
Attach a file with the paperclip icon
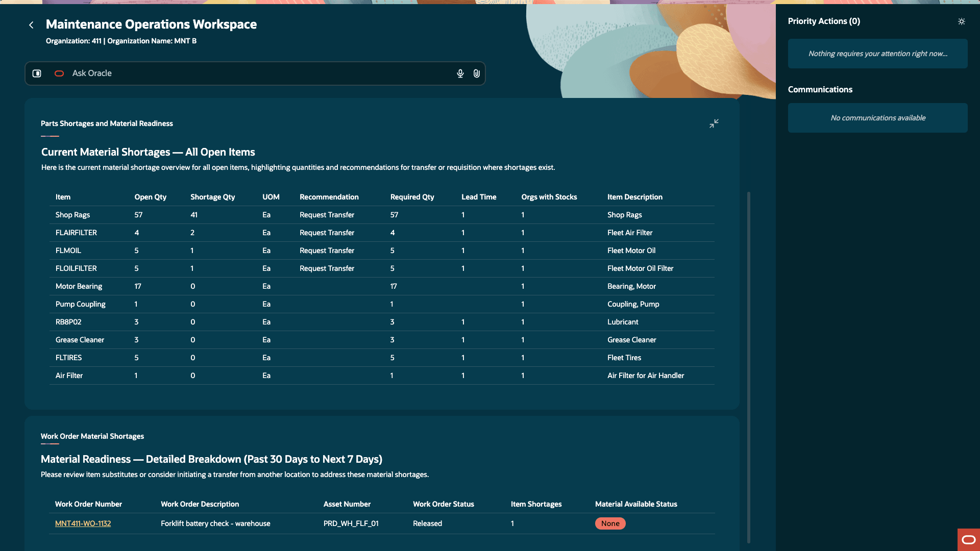coord(477,73)
